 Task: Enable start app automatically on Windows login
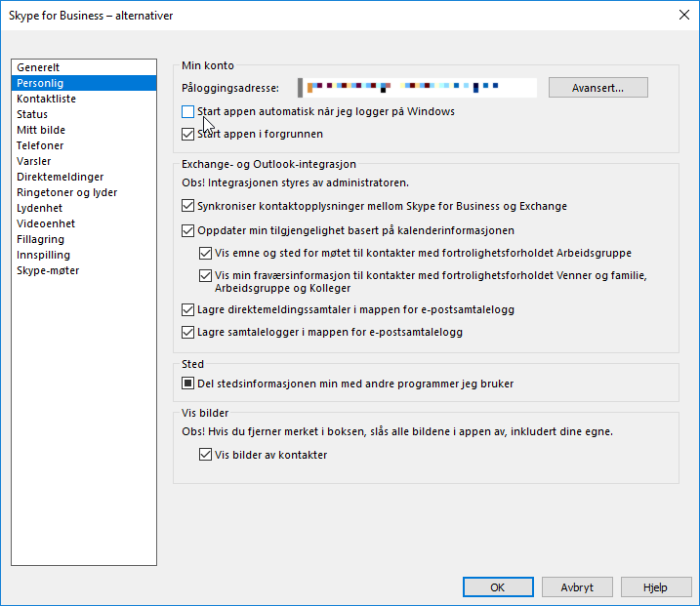pyautogui.click(x=188, y=111)
